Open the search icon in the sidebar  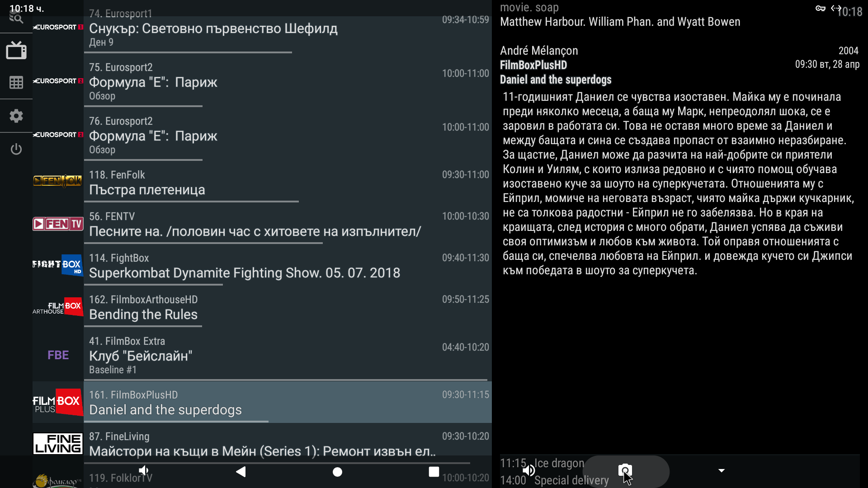[x=16, y=18]
